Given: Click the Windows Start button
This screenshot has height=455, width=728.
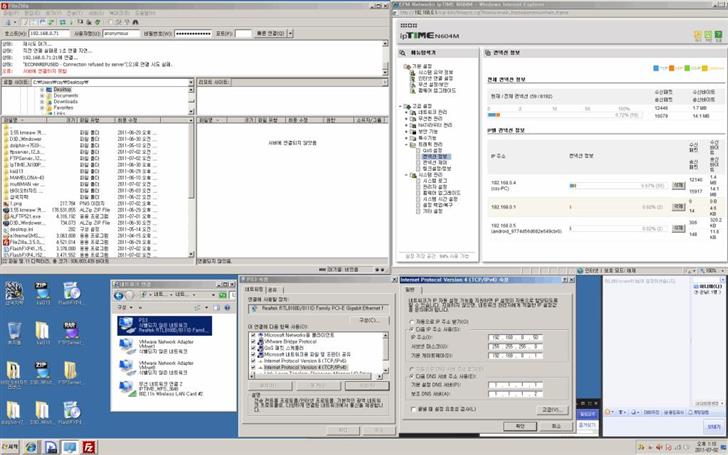Looking at the screenshot, I should point(8,447).
